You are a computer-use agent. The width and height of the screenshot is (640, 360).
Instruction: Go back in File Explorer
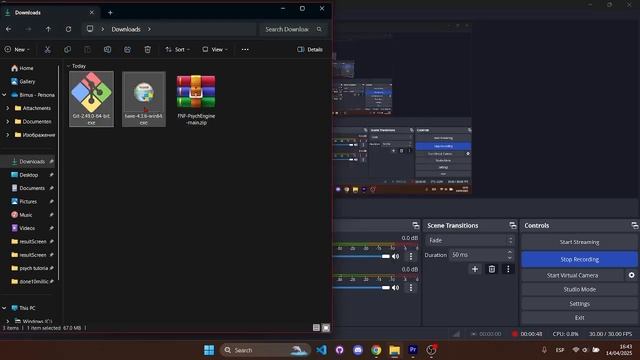point(9,29)
